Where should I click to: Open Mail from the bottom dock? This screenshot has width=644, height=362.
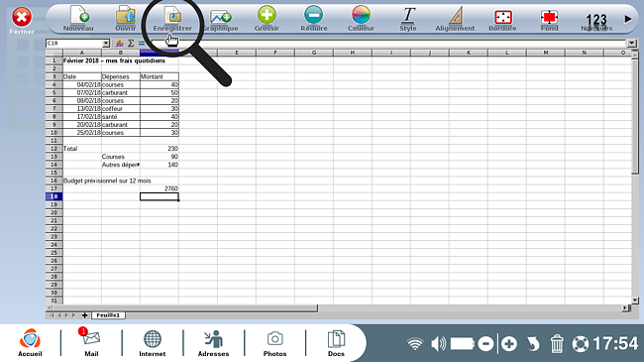pos(91,343)
